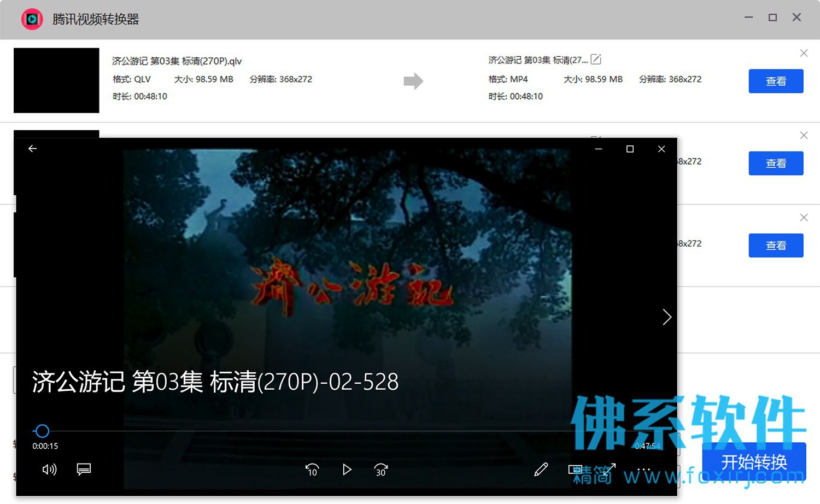
Task: Click the back arrow in the video player
Action: (32, 149)
